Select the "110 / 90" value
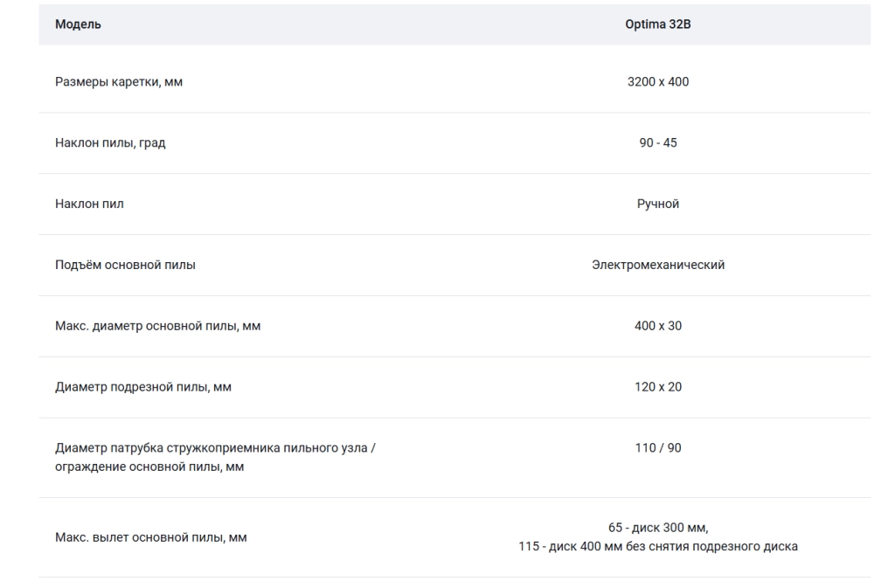This screenshot has width=895, height=588. [x=657, y=448]
